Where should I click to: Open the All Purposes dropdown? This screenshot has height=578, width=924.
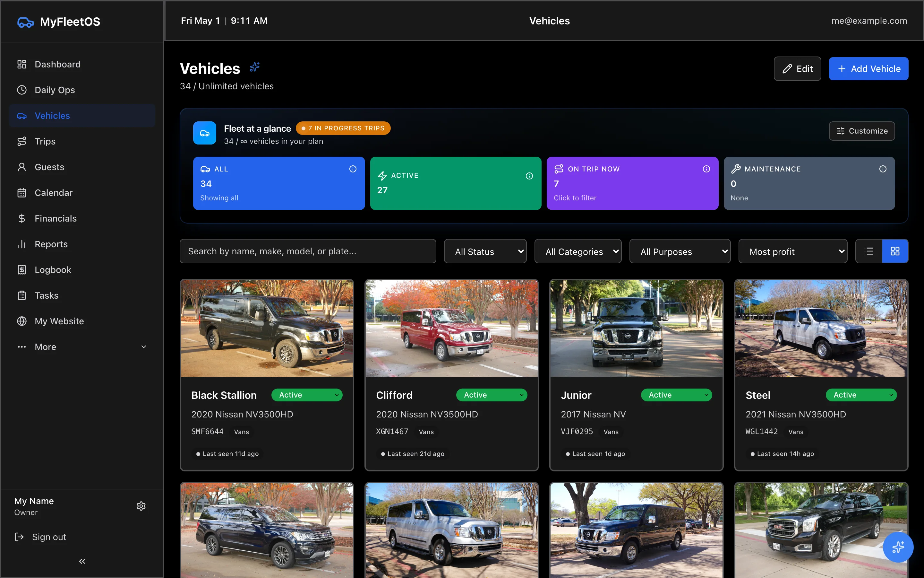point(680,251)
